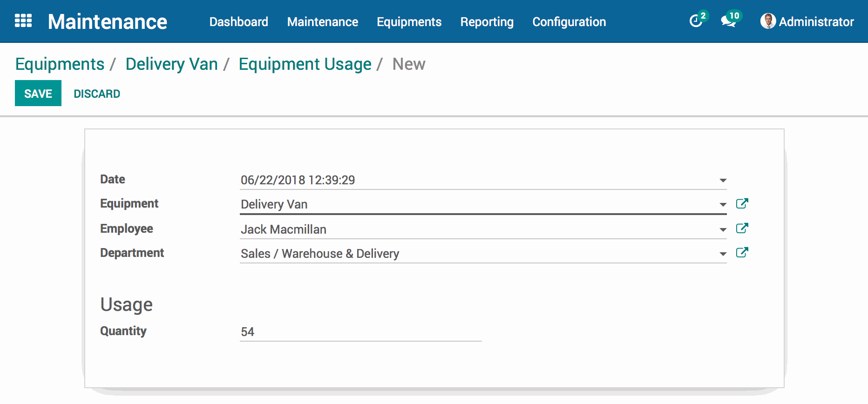Click the Employee field label
Viewport: 868px width, 404px height.
[x=127, y=229]
